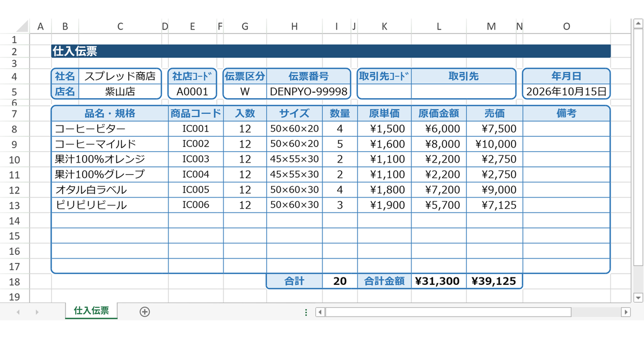644x338 pixels.
Task: Select the ¥1,900 unit cost cell
Action: tap(384, 205)
